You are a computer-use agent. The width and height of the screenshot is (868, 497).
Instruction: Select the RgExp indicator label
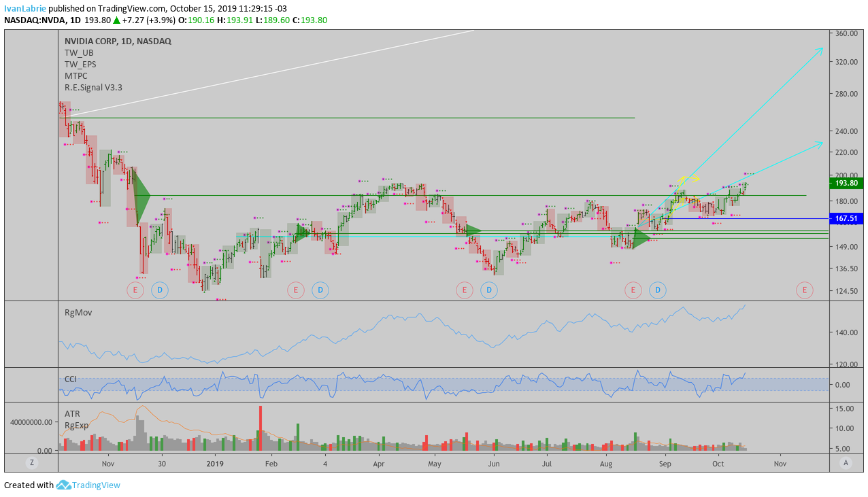point(76,425)
